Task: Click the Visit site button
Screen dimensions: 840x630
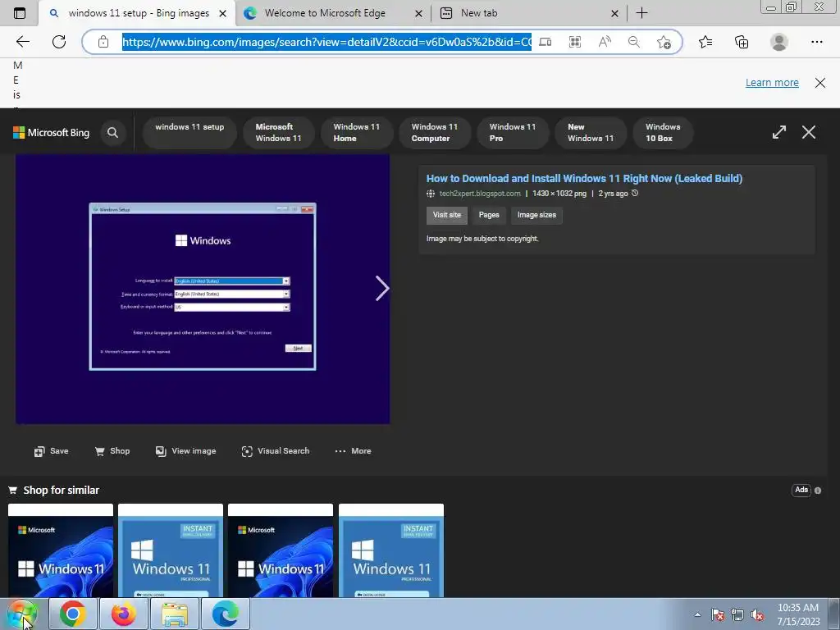Action: [447, 215]
